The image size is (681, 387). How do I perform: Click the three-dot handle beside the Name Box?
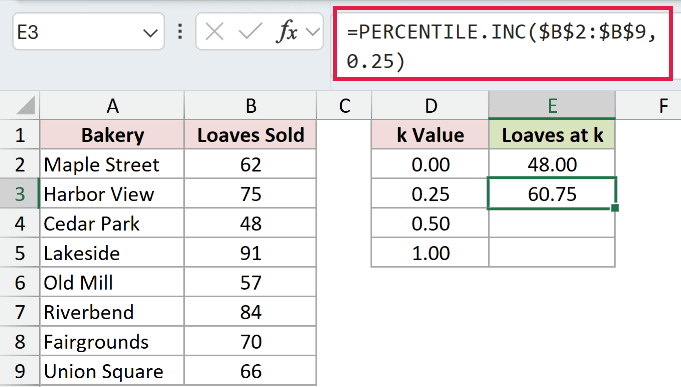180,32
